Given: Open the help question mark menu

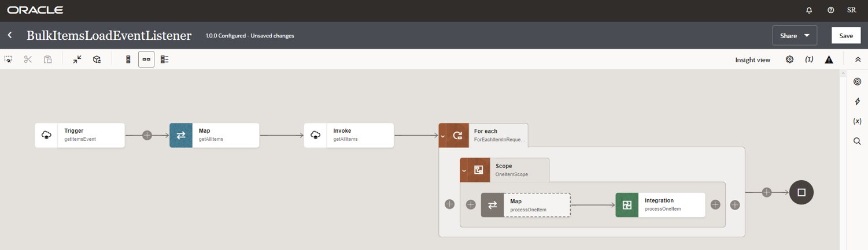Looking at the screenshot, I should (831, 10).
